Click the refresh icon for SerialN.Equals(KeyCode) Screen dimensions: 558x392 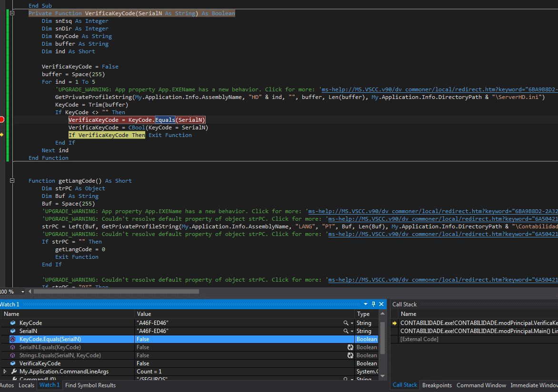pyautogui.click(x=350, y=347)
